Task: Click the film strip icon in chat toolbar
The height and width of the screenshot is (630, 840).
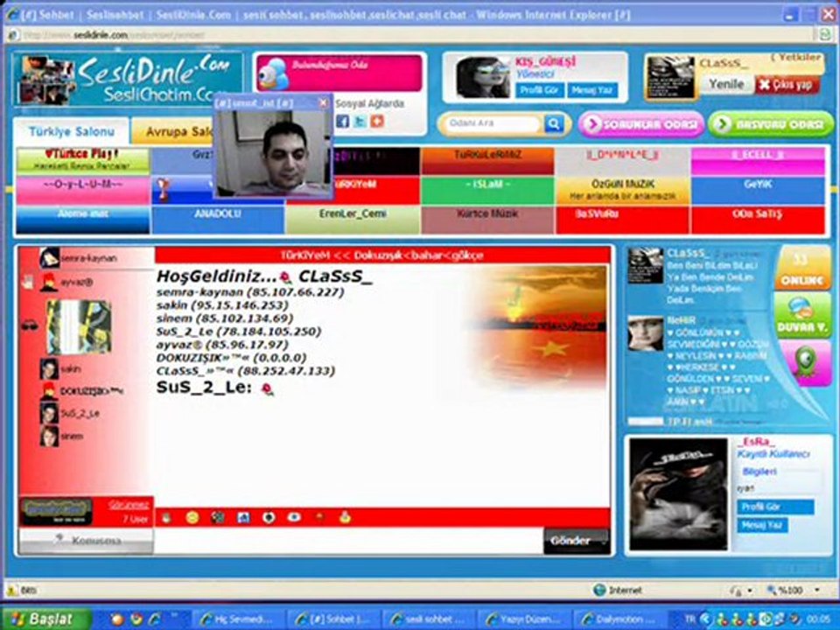Action: pos(218,517)
